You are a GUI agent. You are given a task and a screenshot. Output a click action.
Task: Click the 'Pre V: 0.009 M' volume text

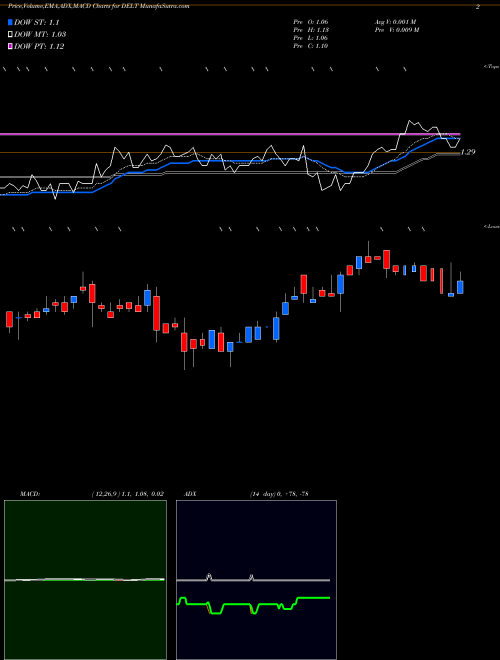pyautogui.click(x=396, y=30)
